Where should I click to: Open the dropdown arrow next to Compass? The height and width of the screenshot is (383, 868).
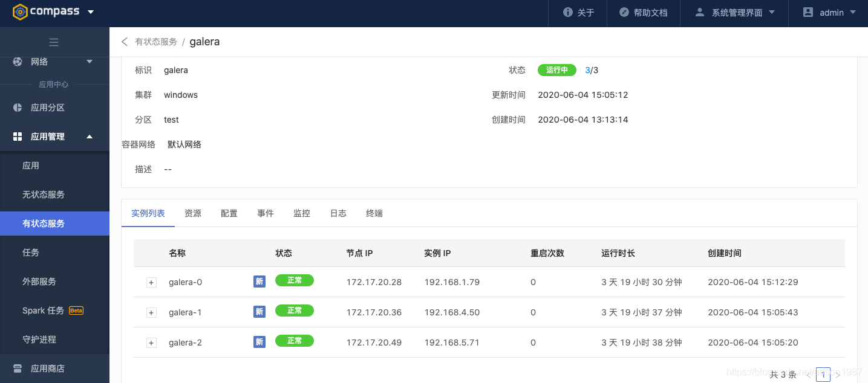91,12
